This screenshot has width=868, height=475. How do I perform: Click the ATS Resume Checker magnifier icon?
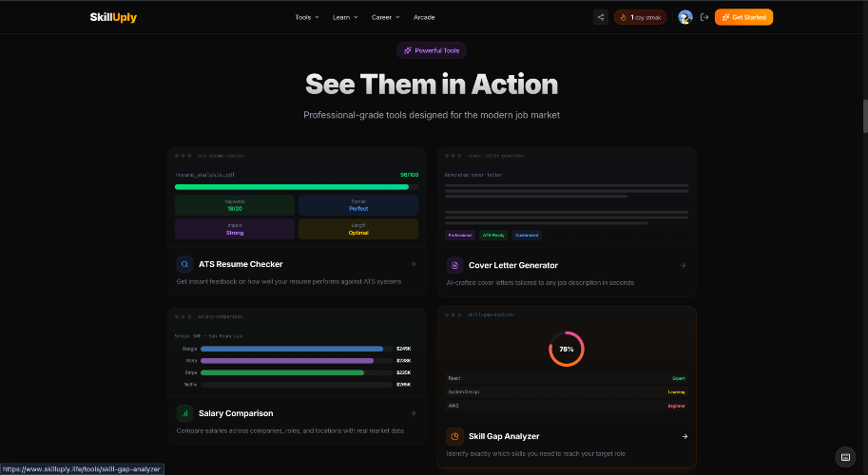(x=184, y=264)
